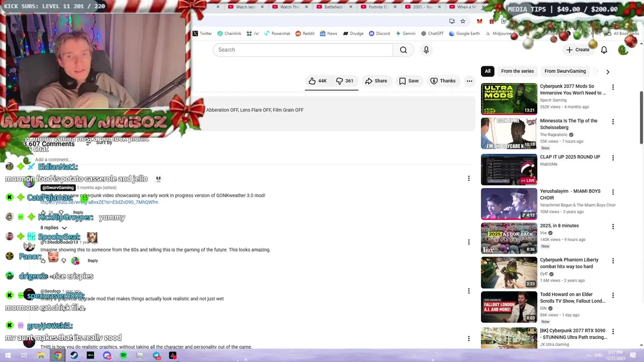Open the Twitter bookmark

coord(202,34)
